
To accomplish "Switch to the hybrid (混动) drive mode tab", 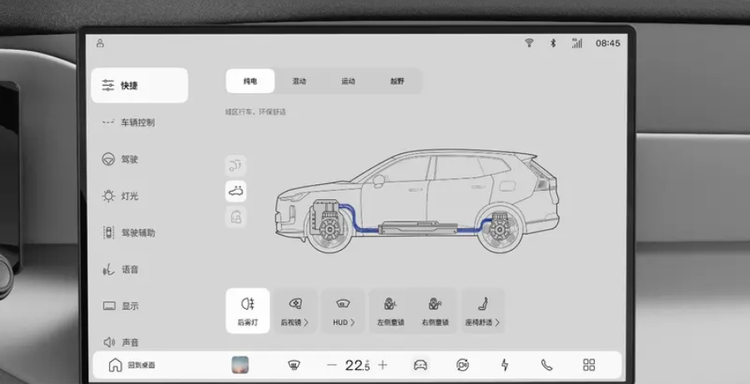I will 299,81.
